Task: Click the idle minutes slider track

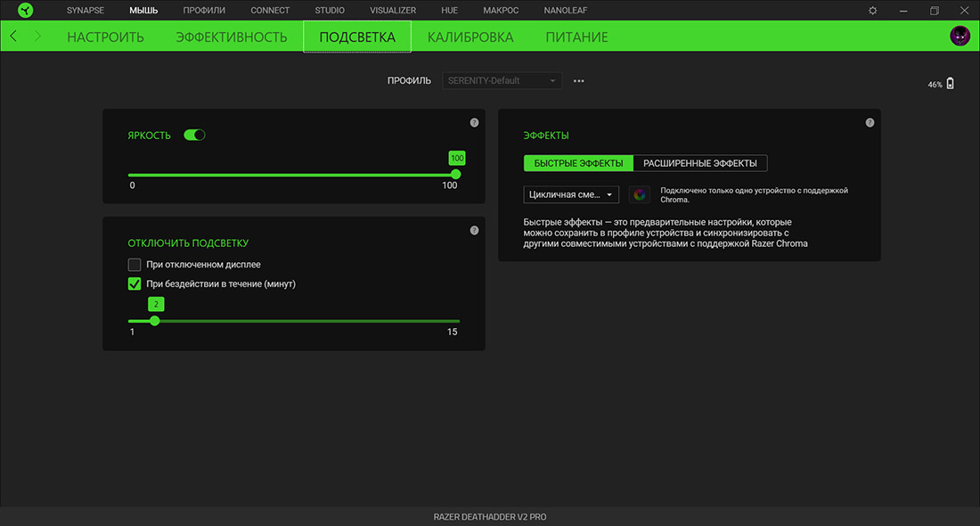Action: (294, 321)
